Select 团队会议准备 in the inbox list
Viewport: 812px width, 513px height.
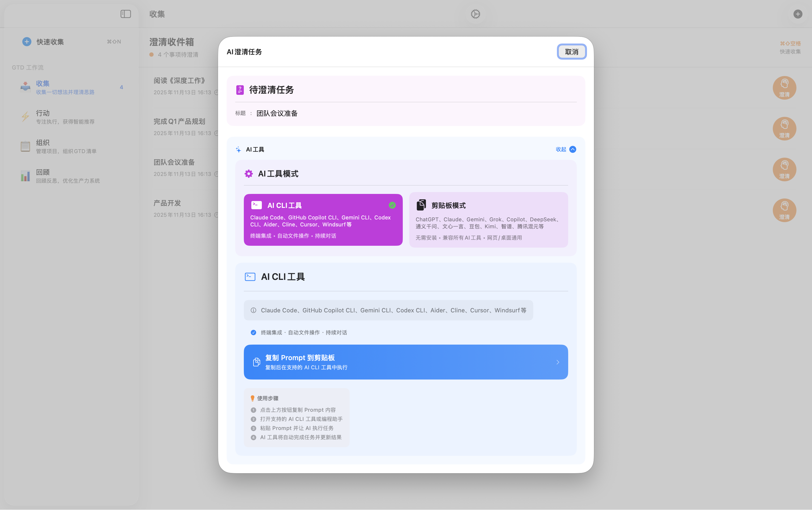(x=174, y=162)
